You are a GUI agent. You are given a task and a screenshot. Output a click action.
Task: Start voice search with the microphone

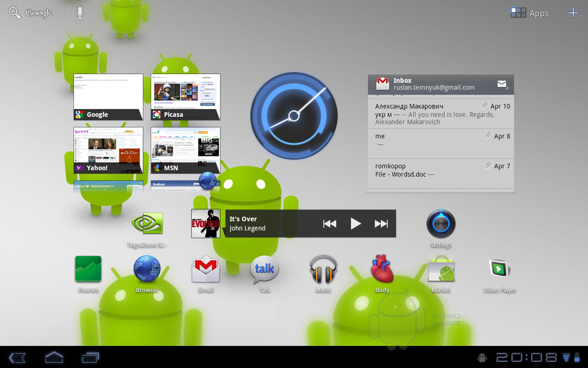80,13
